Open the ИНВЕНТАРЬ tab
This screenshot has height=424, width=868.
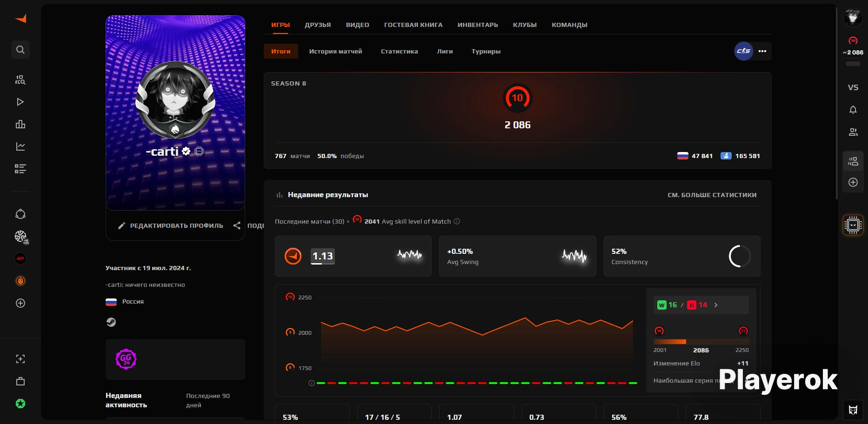tap(478, 25)
